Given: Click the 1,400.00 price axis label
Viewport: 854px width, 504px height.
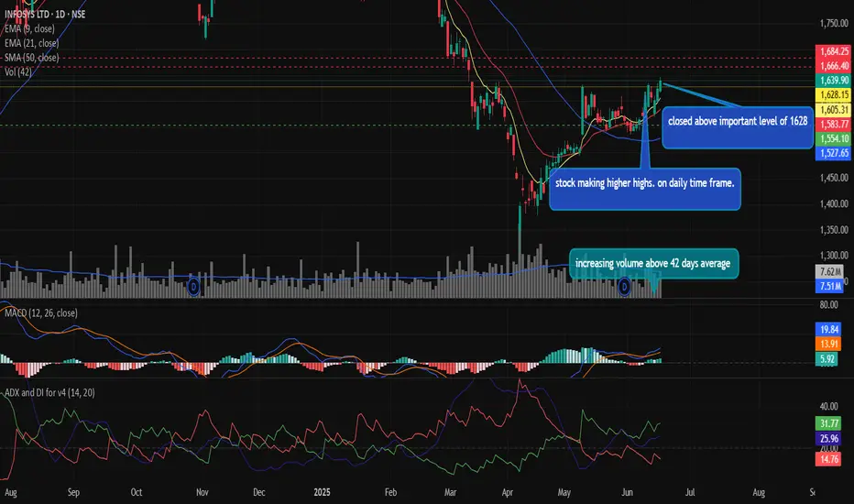Looking at the screenshot, I should (x=835, y=203).
